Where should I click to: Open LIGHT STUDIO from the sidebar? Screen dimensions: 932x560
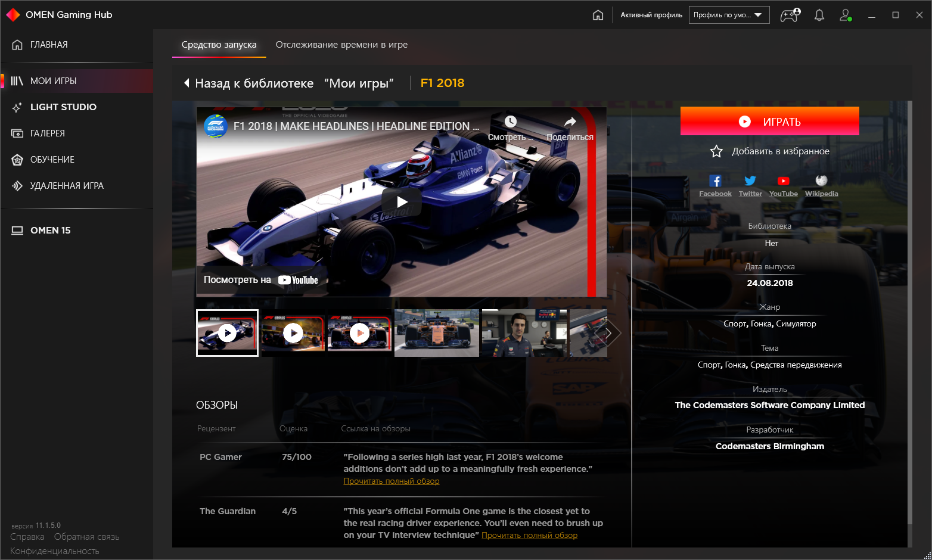tap(77, 107)
